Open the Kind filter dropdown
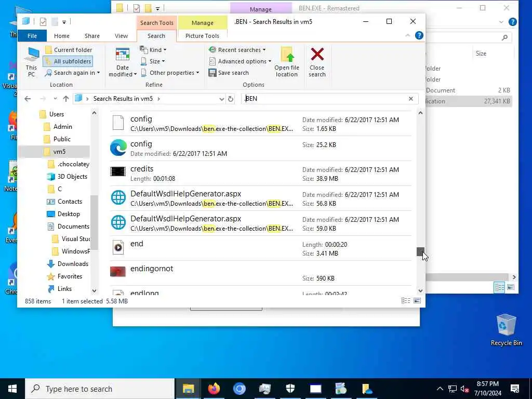This screenshot has height=399, width=532. click(x=153, y=50)
